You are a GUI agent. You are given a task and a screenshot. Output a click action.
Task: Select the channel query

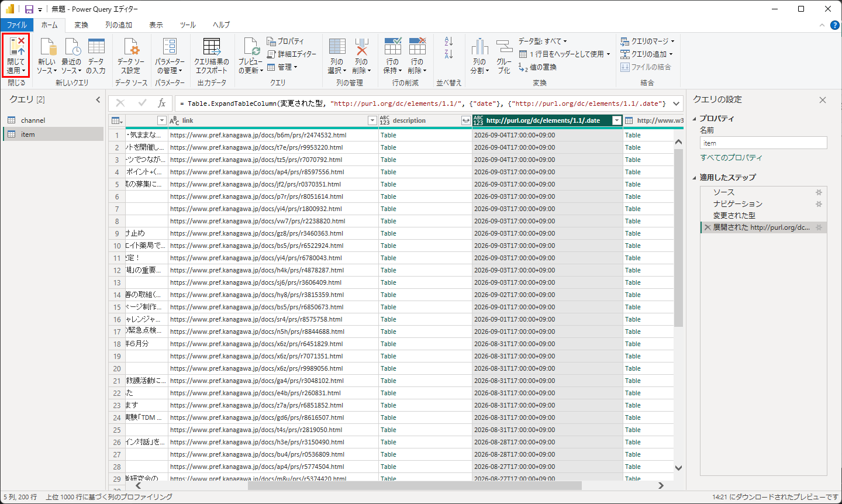pyautogui.click(x=53, y=120)
